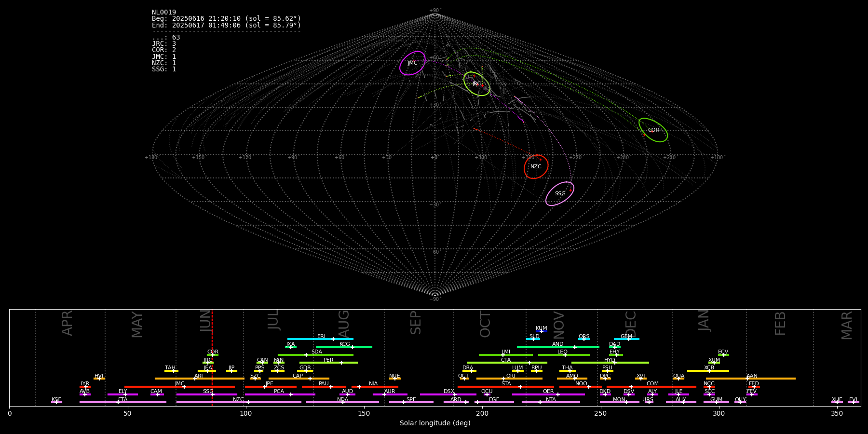The width and height of the screenshot is (868, 434).
Task: Click the SEP month label
Action: tap(416, 323)
